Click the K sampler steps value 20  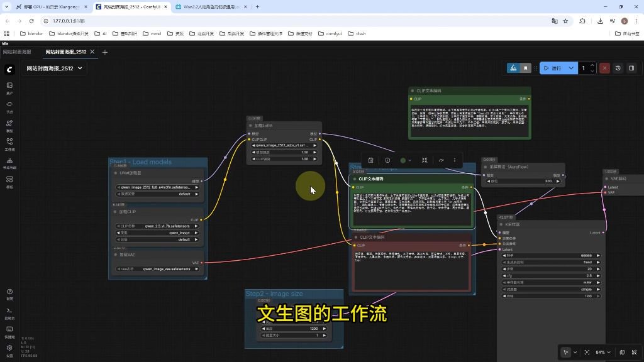click(551, 269)
